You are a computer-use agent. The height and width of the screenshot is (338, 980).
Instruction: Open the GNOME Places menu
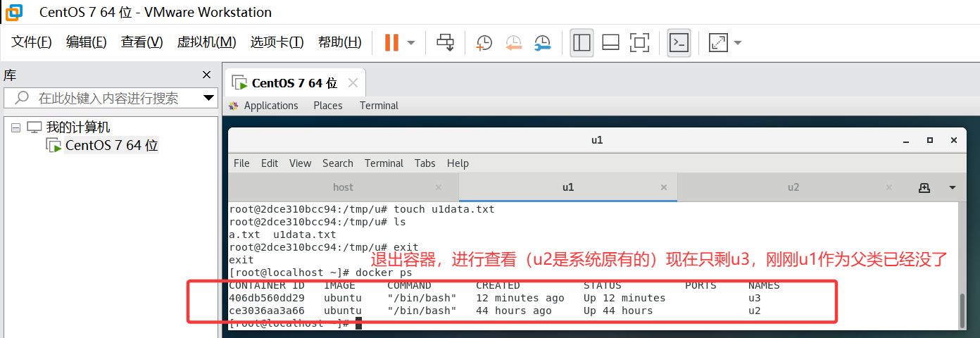pyautogui.click(x=328, y=106)
